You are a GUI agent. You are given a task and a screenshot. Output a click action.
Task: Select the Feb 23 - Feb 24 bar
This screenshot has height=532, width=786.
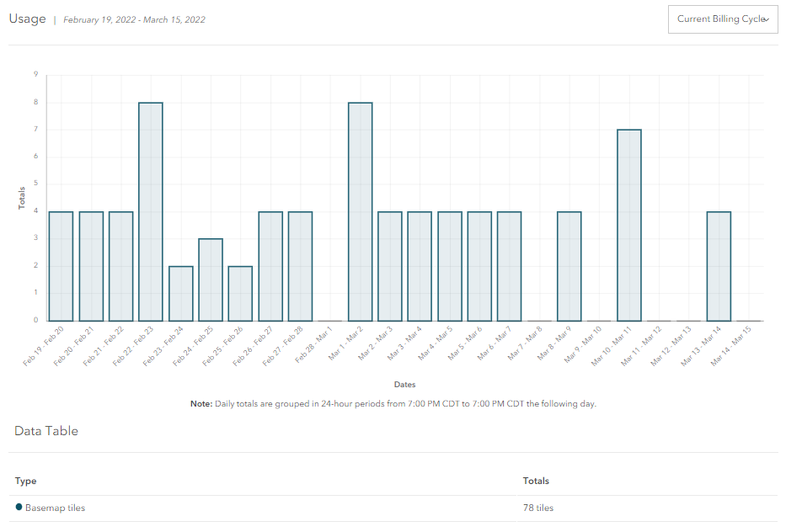pyautogui.click(x=181, y=294)
